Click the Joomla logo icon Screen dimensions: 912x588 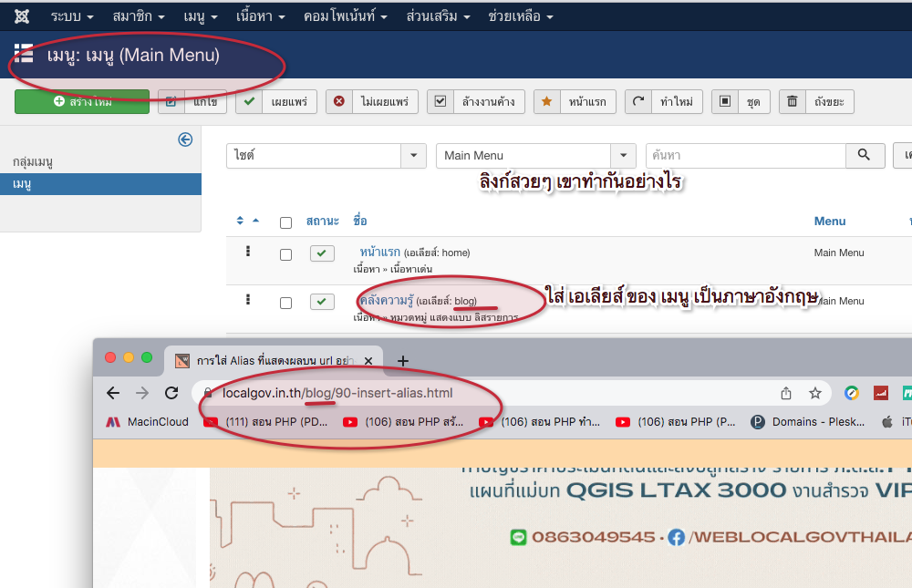pos(23,16)
